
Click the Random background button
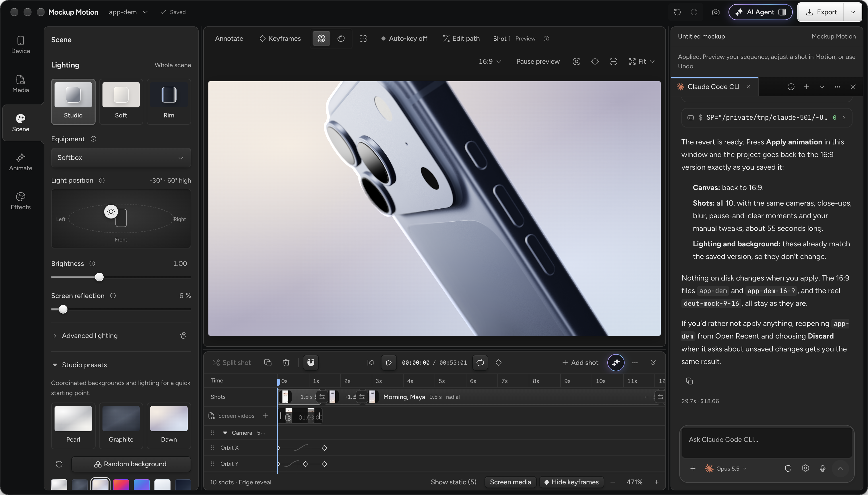[131, 464]
